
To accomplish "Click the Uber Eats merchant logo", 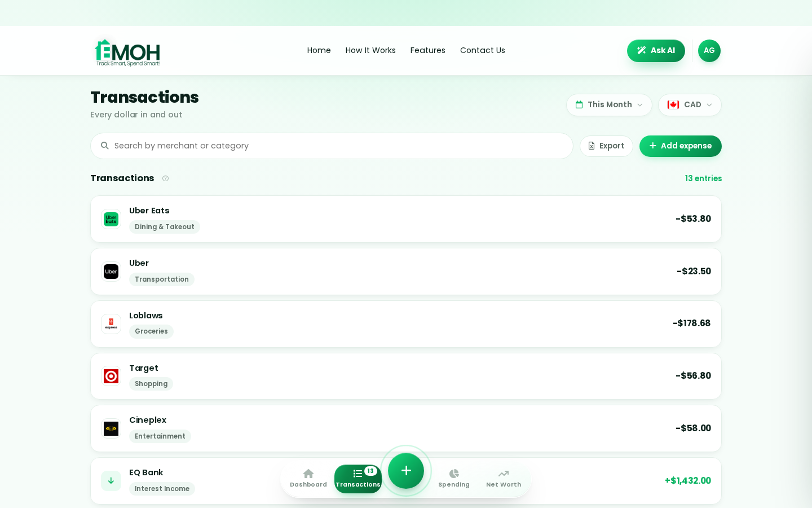I will pyautogui.click(x=111, y=219).
